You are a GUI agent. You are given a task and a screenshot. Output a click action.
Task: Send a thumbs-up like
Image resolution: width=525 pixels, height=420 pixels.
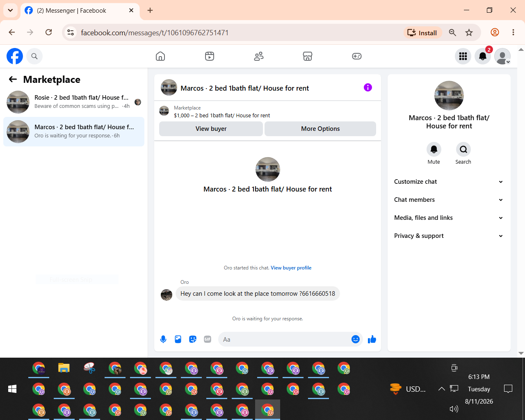pos(372,339)
